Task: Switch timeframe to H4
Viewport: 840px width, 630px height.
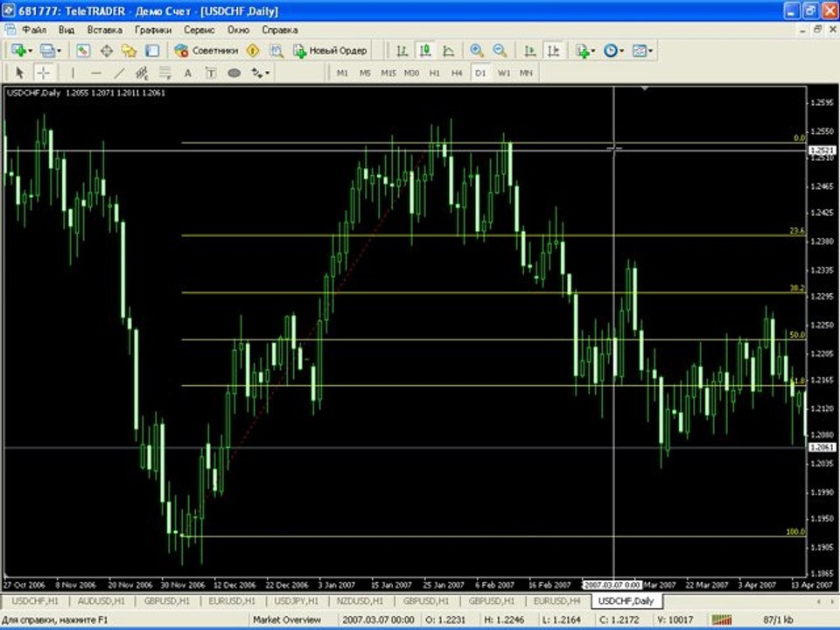Action: coord(457,73)
